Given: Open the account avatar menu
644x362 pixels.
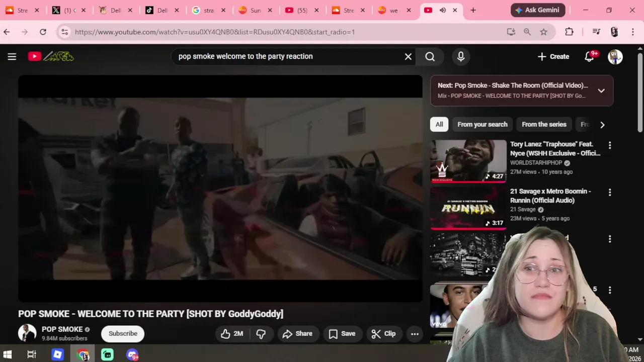Looking at the screenshot, I should [615, 56].
